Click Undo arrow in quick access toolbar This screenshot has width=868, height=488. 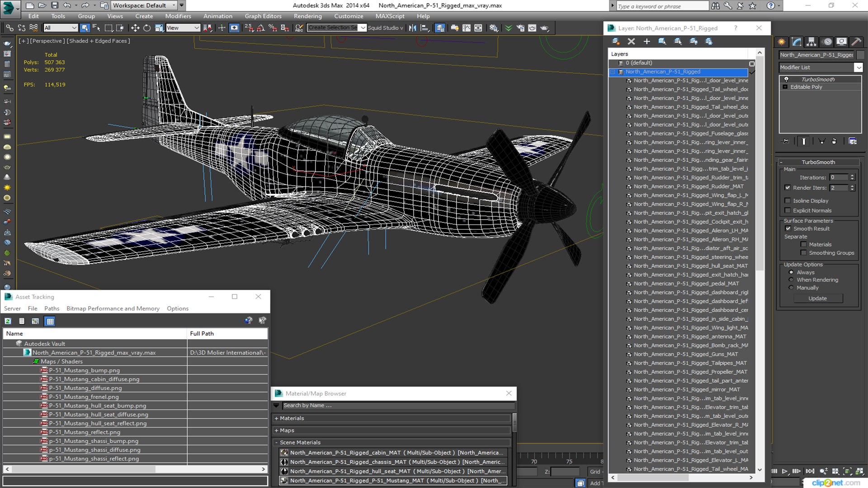67,5
